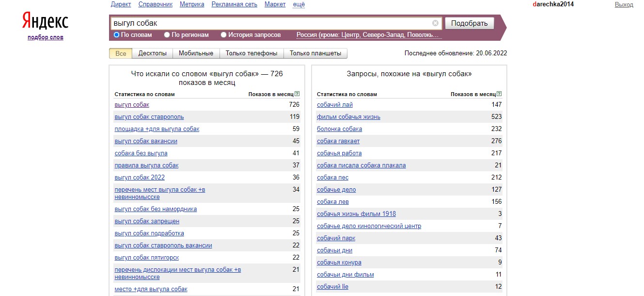Image resolution: width=644 pixels, height=296 pixels.
Task: Switch to the "Десктопы" tab
Action: point(152,53)
